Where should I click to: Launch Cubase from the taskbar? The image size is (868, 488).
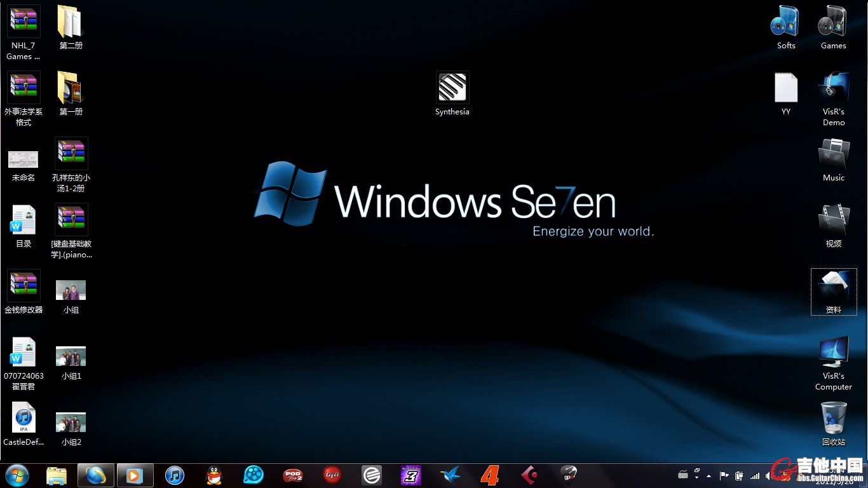click(529, 475)
